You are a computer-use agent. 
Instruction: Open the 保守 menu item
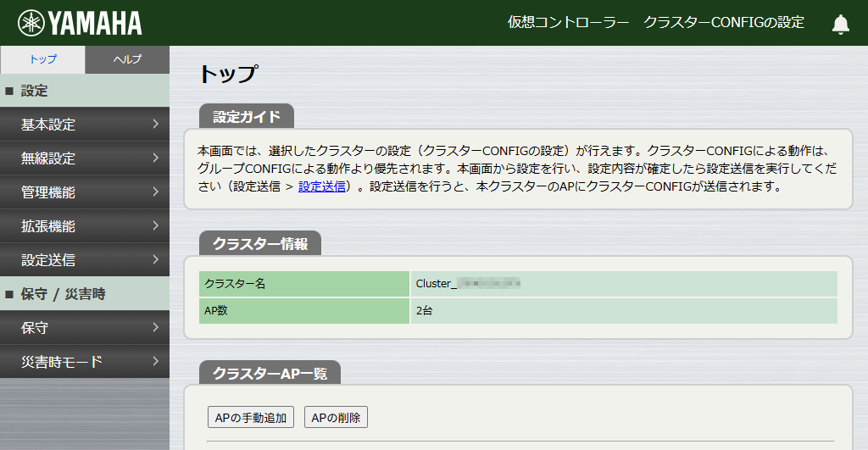tap(85, 328)
